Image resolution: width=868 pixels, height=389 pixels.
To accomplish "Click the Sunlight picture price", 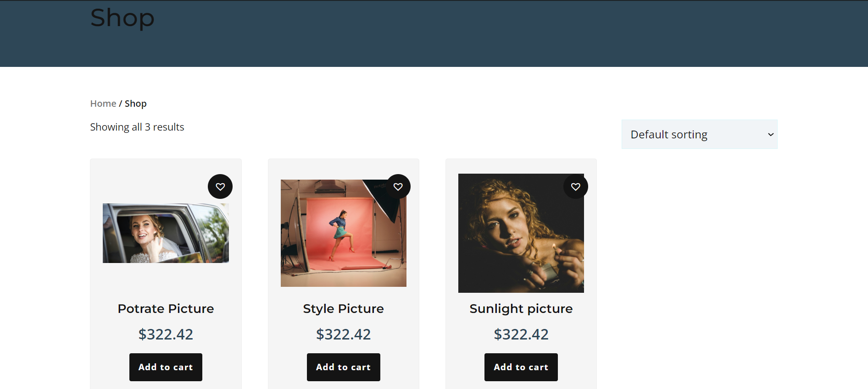I will click(x=521, y=334).
